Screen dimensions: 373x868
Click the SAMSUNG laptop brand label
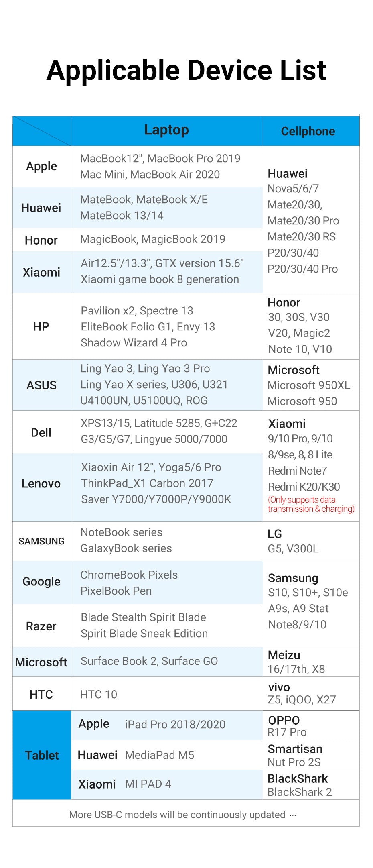click(42, 541)
